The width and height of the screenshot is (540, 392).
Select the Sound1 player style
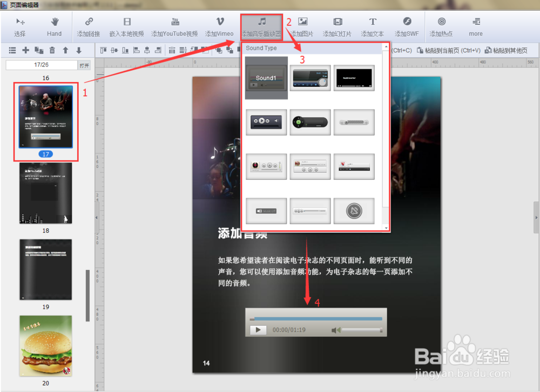click(x=266, y=78)
